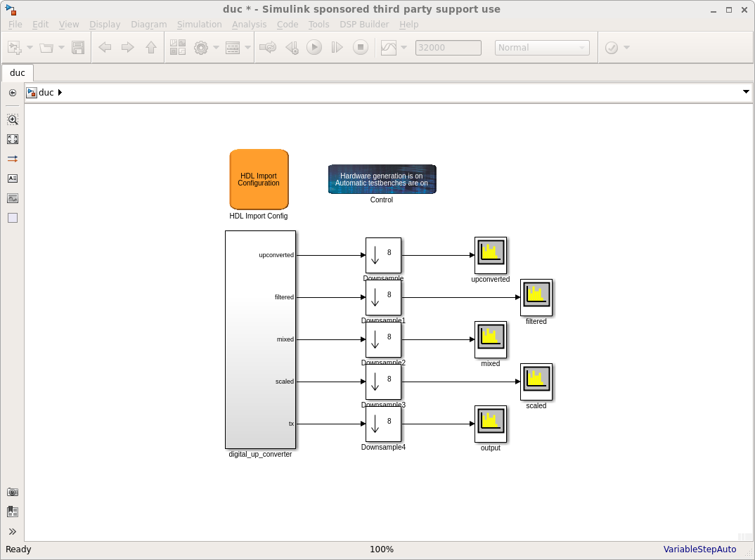This screenshot has width=755, height=560.
Task: Expand the left palette double-chevron
Action: point(13,531)
